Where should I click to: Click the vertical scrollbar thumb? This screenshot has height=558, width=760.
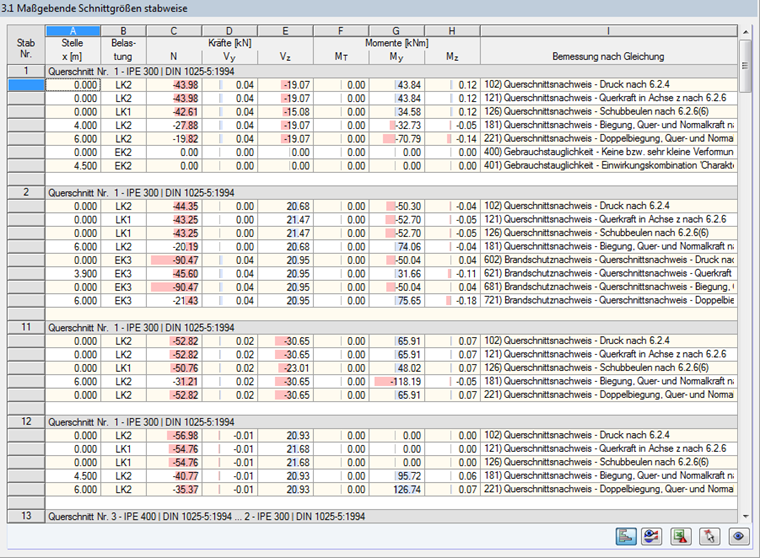pyautogui.click(x=745, y=65)
